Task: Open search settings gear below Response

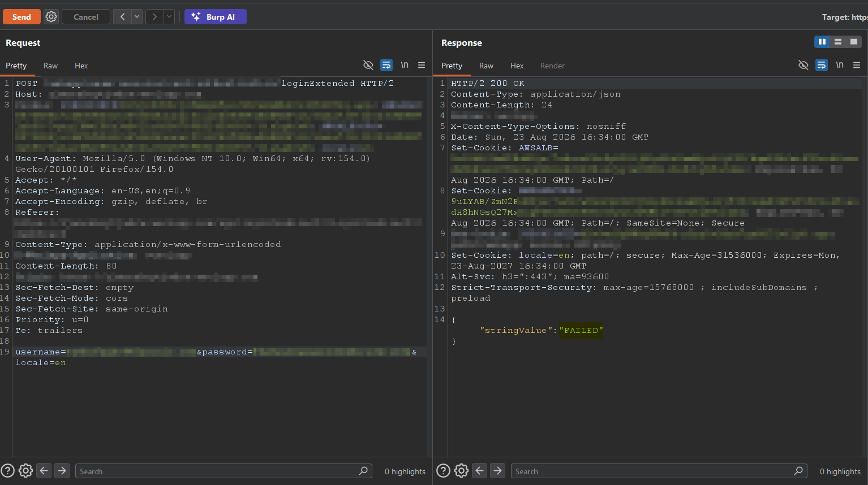Action: click(x=461, y=470)
